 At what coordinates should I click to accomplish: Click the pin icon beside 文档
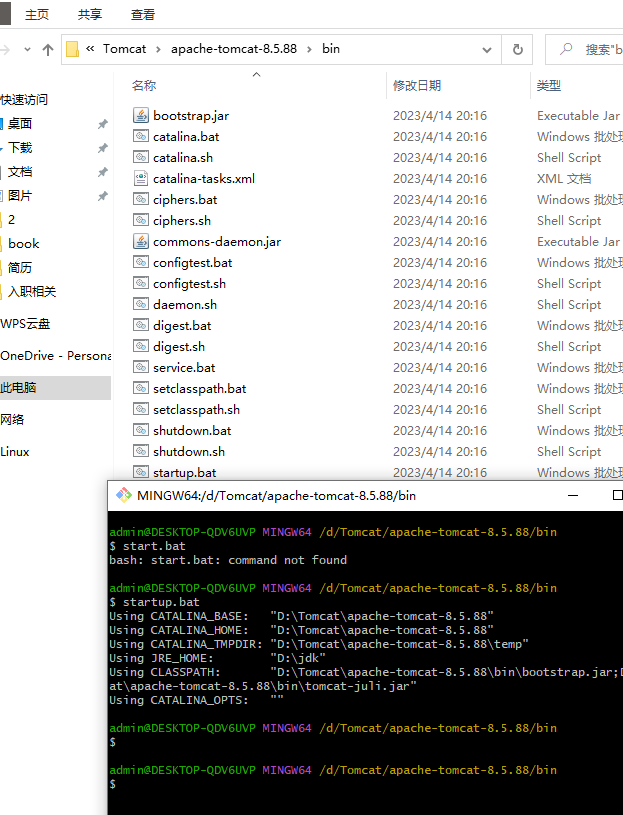pyautogui.click(x=103, y=172)
